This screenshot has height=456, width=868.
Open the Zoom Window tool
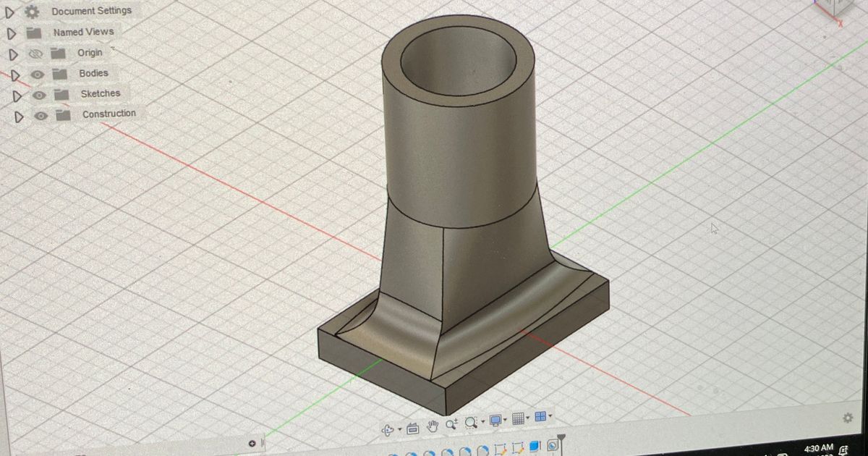tap(469, 424)
